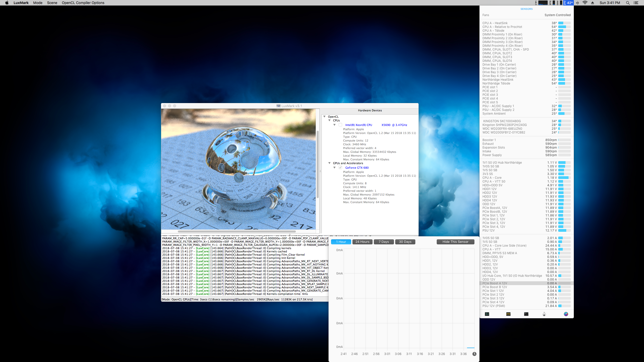Collapse the OpenCL tree node
The width and height of the screenshot is (644, 362).
click(325, 117)
